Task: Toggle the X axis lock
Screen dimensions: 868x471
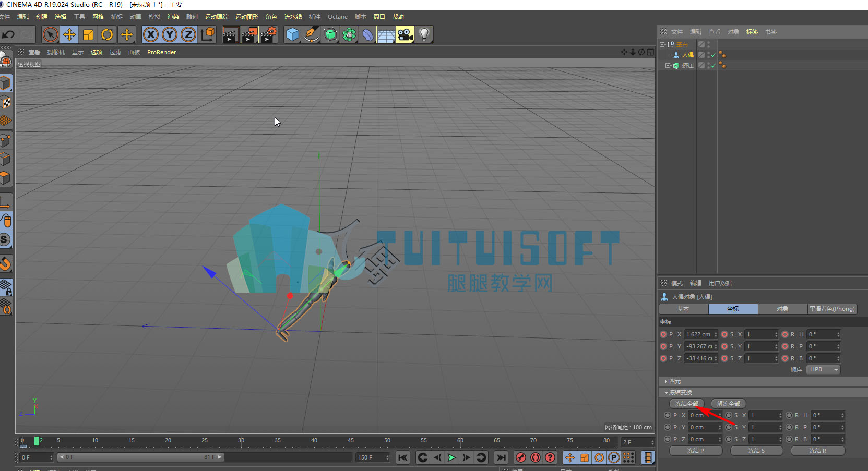Action: pyautogui.click(x=151, y=35)
